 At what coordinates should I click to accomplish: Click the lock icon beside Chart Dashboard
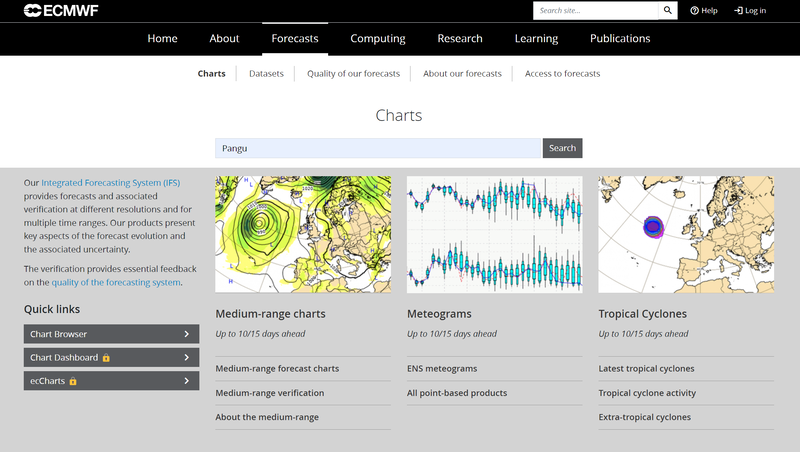point(106,357)
